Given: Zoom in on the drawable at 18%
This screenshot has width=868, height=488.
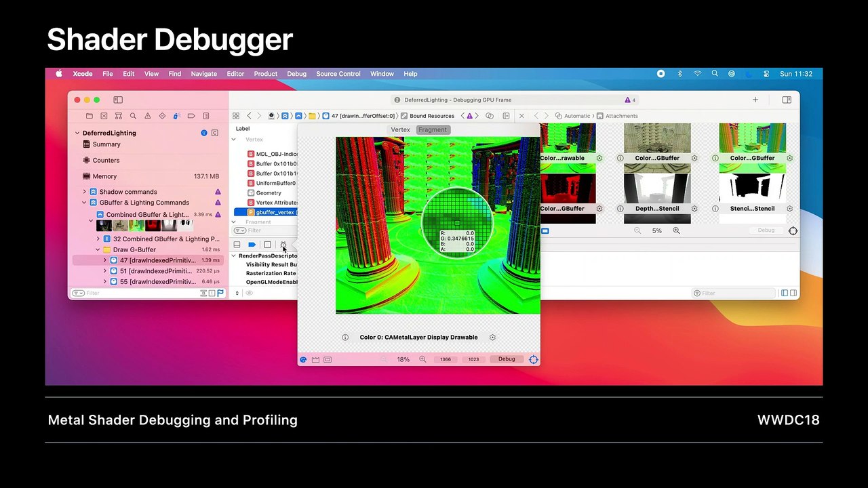Looking at the screenshot, I should pyautogui.click(x=422, y=359).
